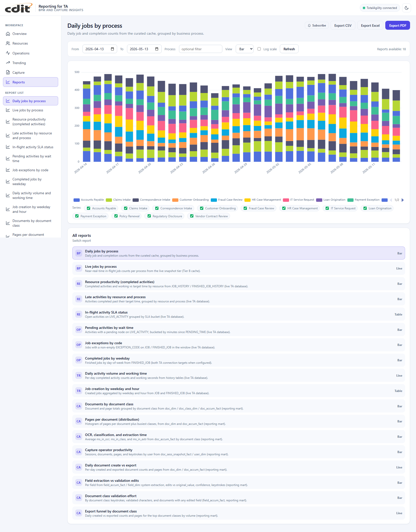Uncheck Accounts Payable series
416x532 pixels.
(89, 208)
